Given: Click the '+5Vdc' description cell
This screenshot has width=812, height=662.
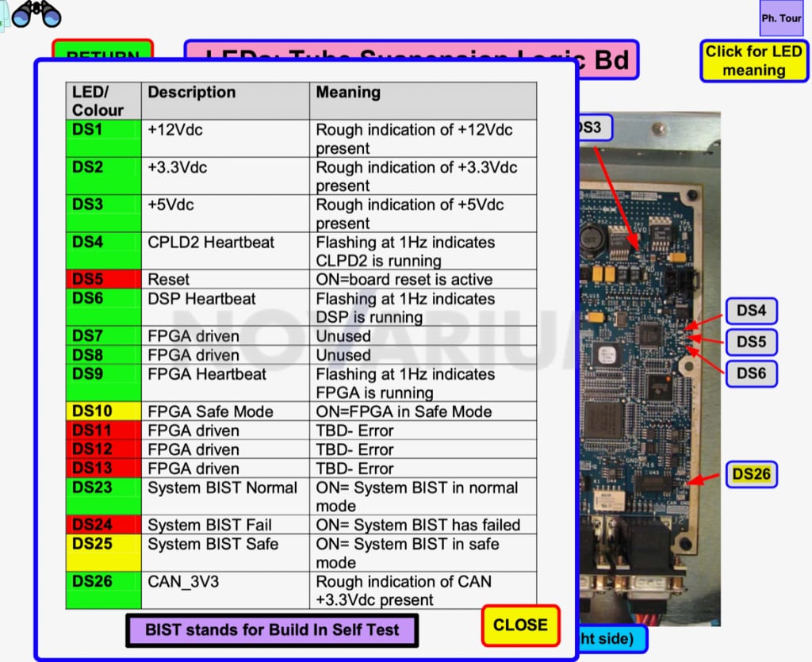Looking at the screenshot, I should tap(225, 213).
